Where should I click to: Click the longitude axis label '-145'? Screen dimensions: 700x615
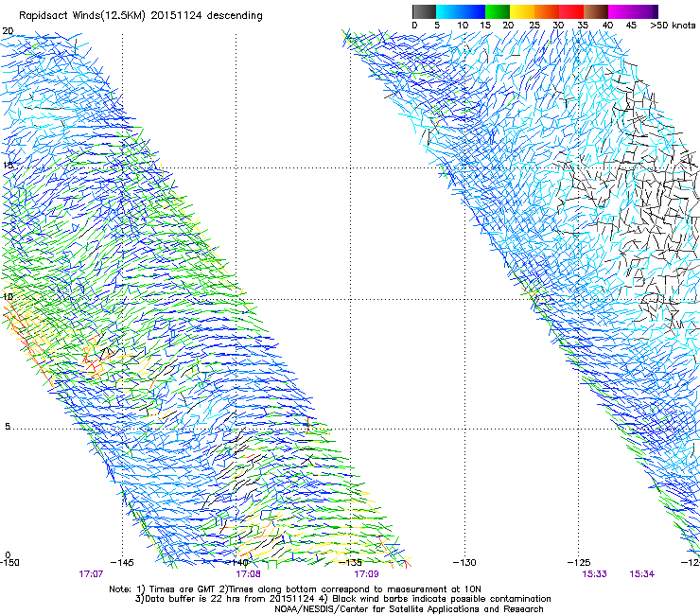click(122, 563)
